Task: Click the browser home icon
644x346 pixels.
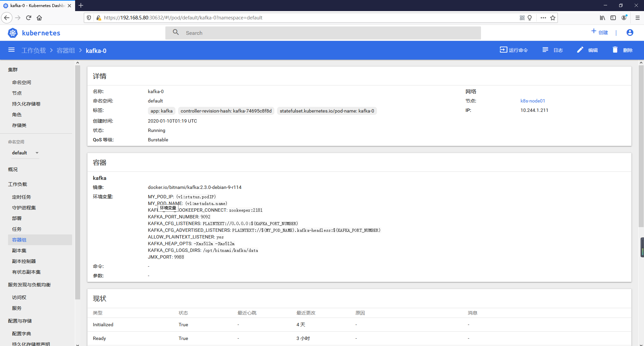Action: [x=39, y=18]
